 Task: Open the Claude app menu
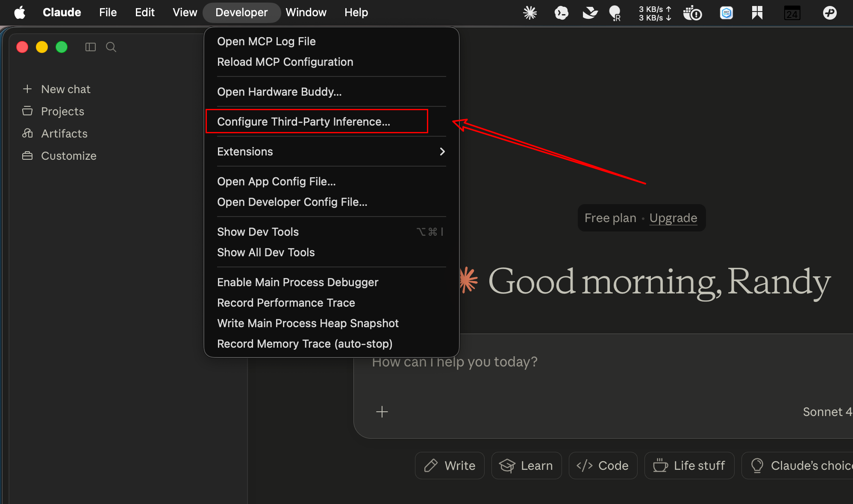pyautogui.click(x=62, y=12)
